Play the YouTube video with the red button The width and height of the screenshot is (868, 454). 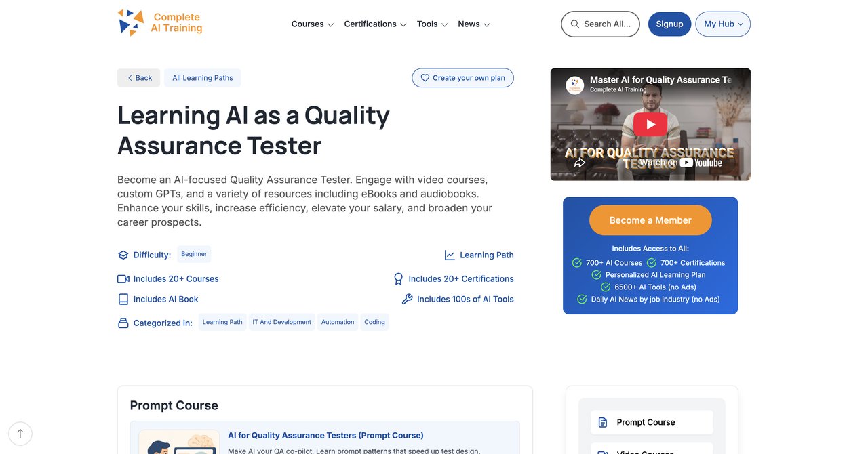coord(650,124)
